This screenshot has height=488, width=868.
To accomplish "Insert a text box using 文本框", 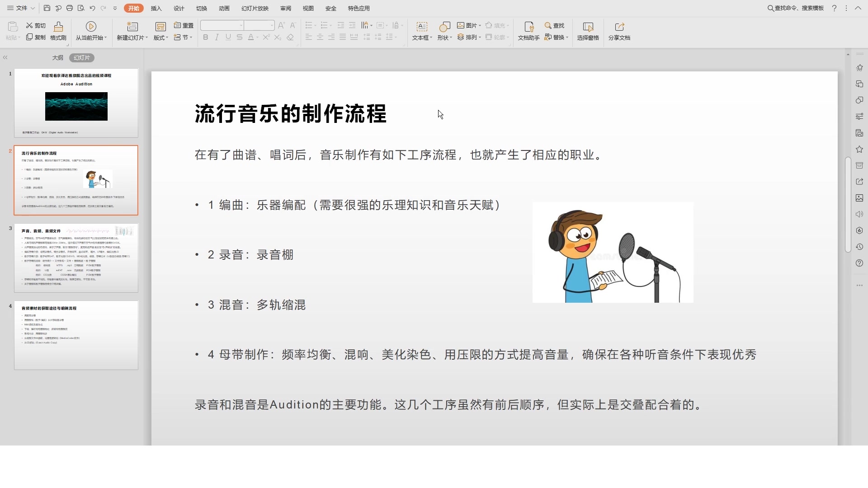I will [x=421, y=31].
